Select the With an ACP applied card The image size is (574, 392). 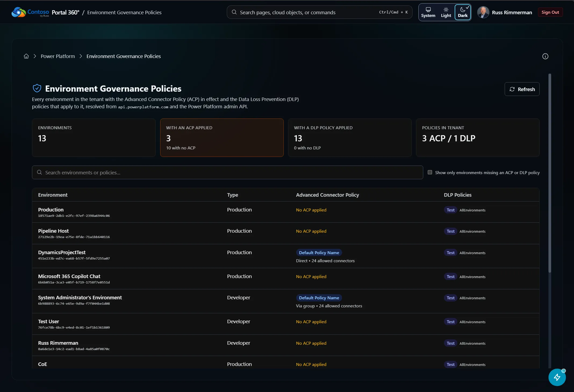[x=222, y=138]
